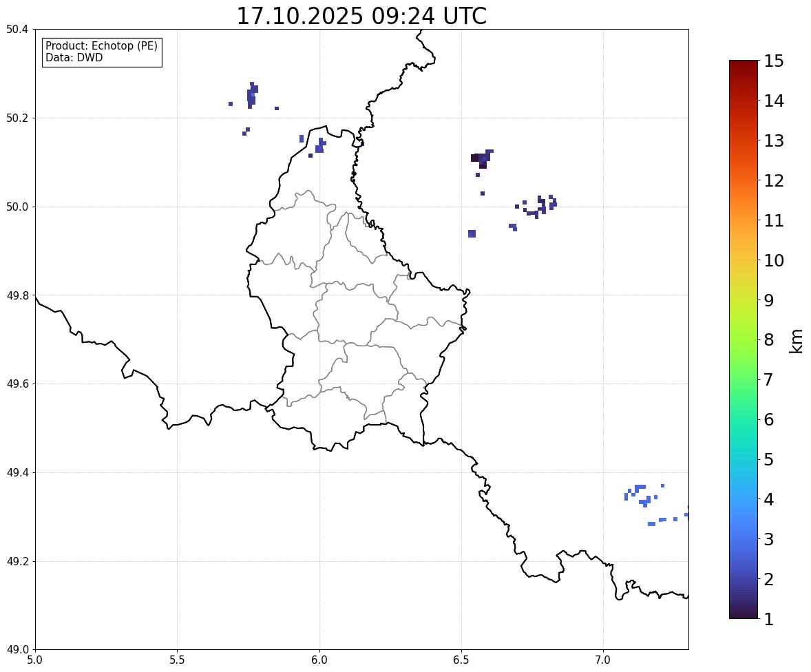811x672 pixels.
Task: Click the green 8 km colorbar region
Action: click(744, 340)
